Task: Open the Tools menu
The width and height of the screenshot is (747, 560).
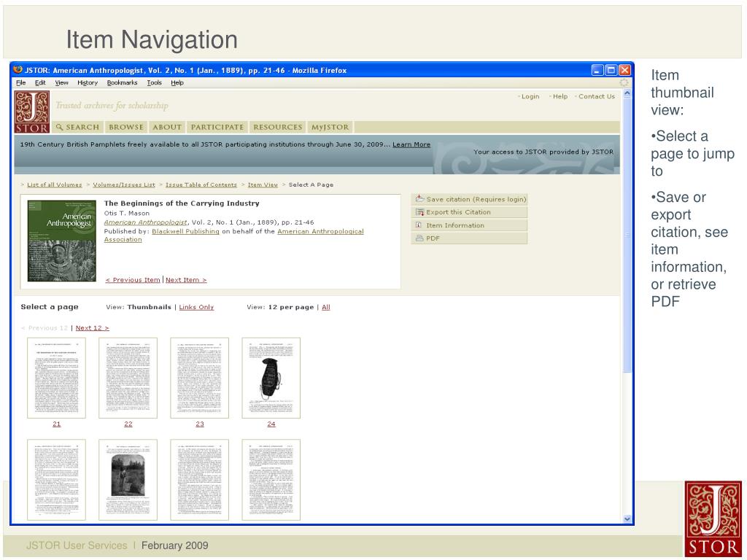Action: point(154,83)
